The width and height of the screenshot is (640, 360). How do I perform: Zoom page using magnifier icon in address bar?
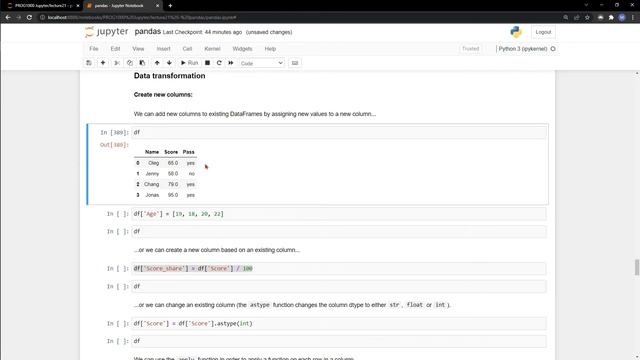[566, 18]
